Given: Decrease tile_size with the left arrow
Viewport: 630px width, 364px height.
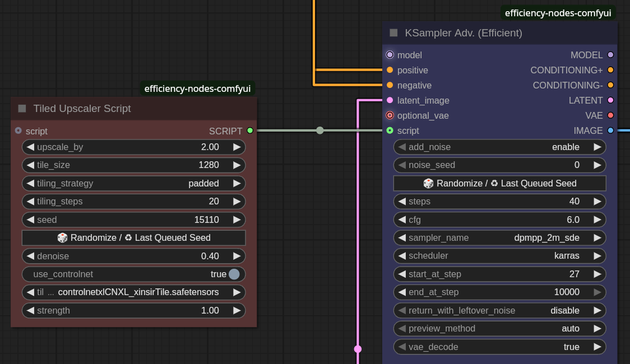Looking at the screenshot, I should 30,165.
